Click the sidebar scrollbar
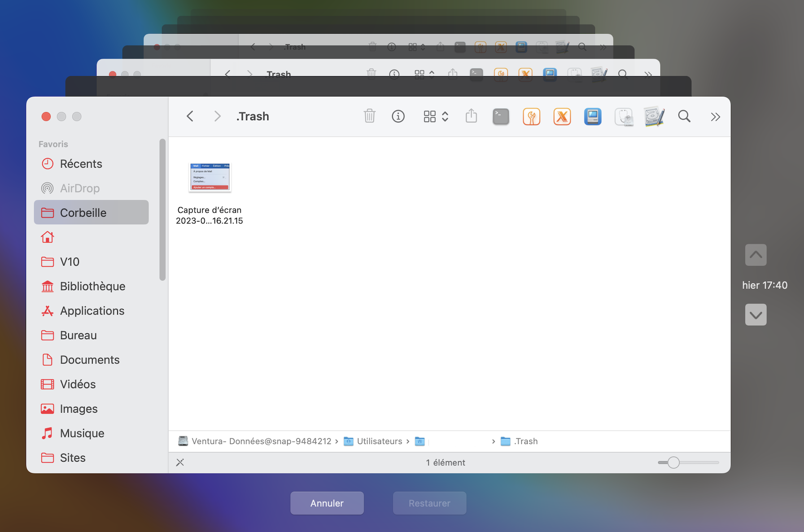Screen dimensions: 804x532 [x=162, y=210]
